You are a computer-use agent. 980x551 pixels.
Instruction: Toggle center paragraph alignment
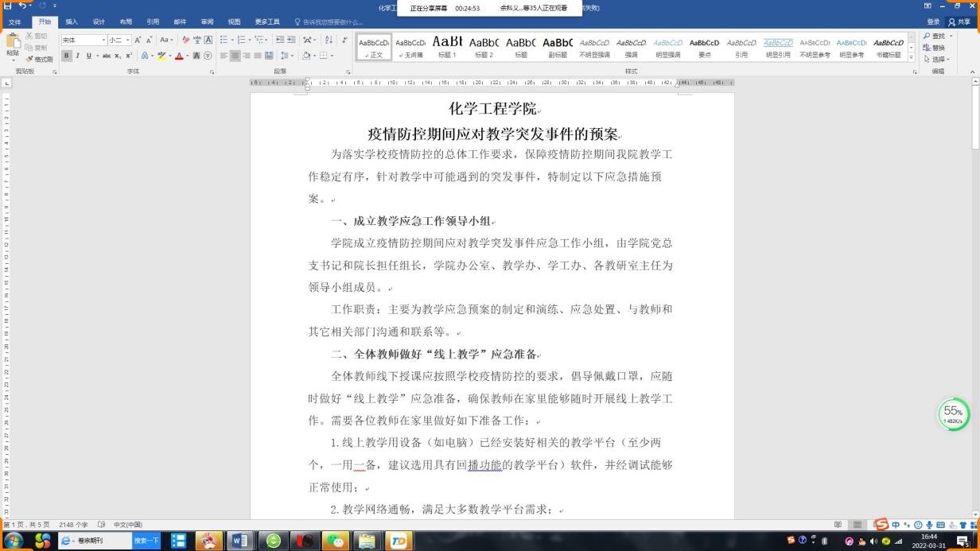[235, 56]
